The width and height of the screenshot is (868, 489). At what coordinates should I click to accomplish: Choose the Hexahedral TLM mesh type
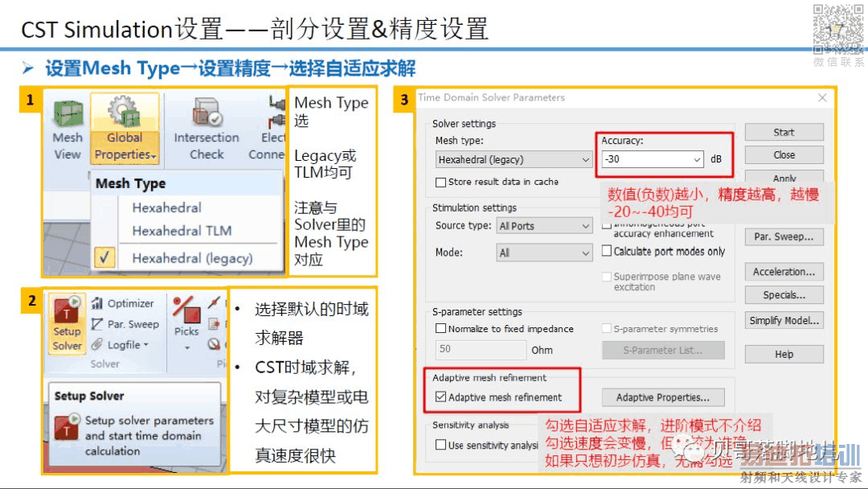182,230
